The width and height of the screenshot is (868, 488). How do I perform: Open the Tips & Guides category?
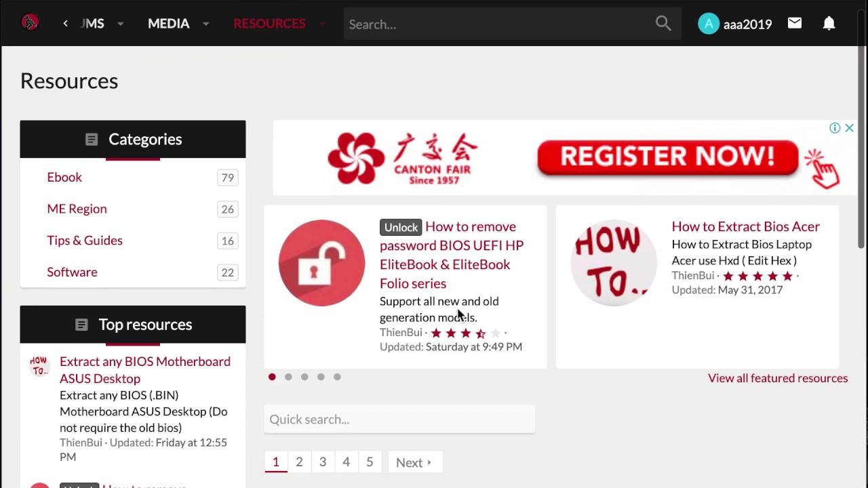(x=85, y=240)
